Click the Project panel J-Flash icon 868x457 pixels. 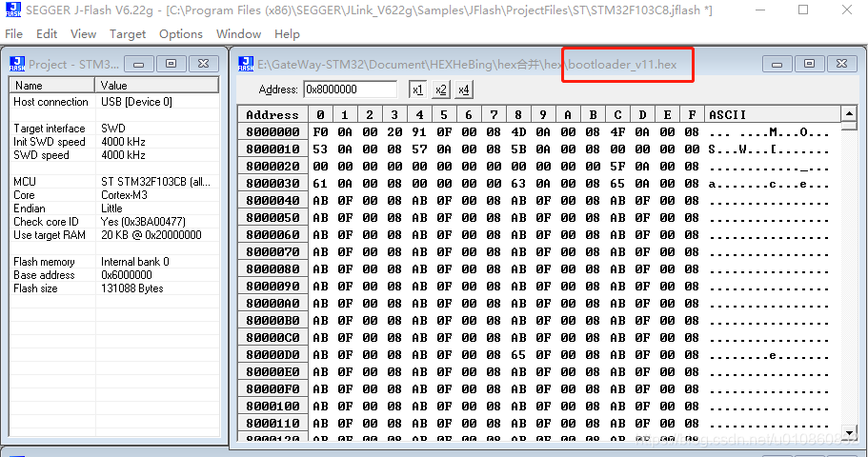[17, 64]
